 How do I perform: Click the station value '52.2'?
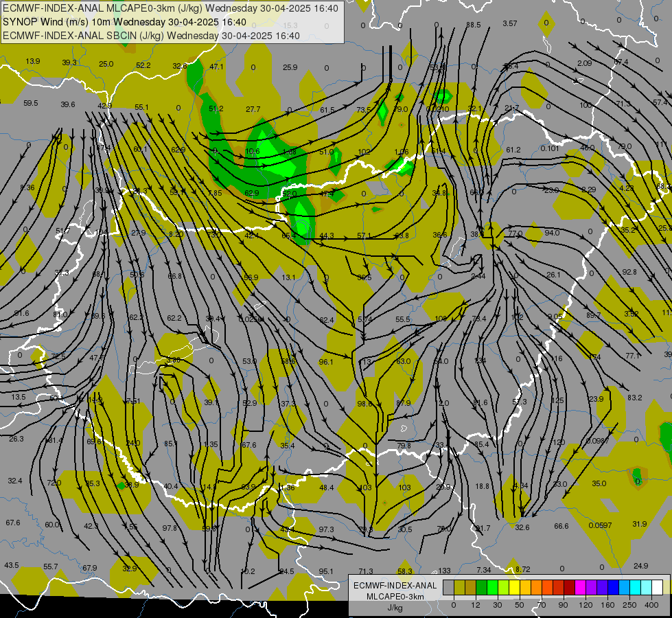click(143, 65)
